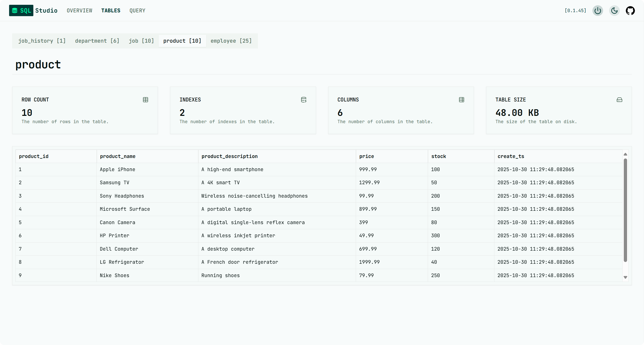Click the scroll down arrow in table
The height and width of the screenshot is (345, 644).
pos(625,277)
